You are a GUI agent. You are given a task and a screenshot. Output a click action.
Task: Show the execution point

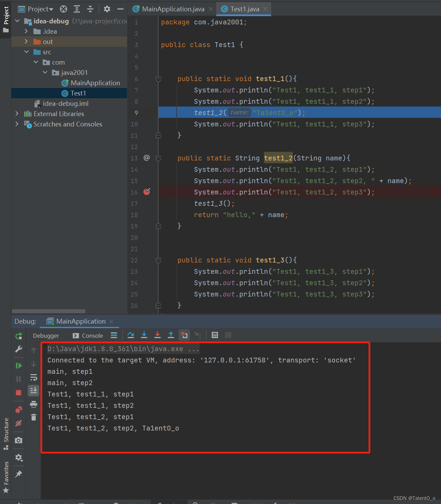(114, 335)
